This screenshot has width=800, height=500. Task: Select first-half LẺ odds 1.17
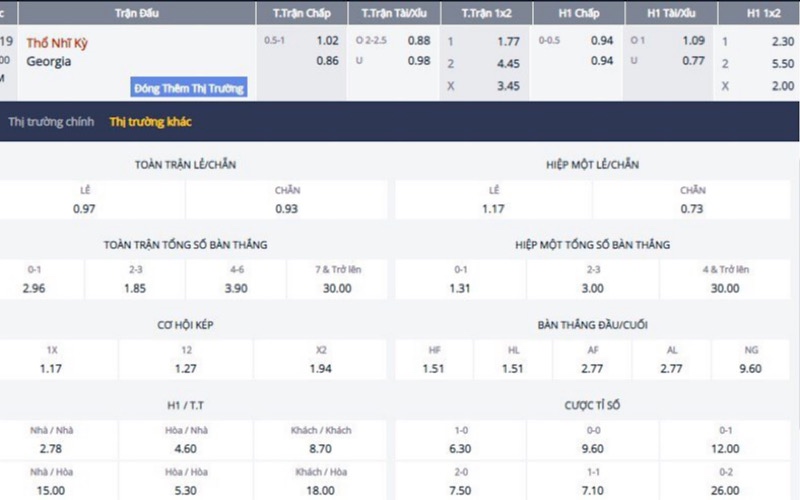[493, 208]
